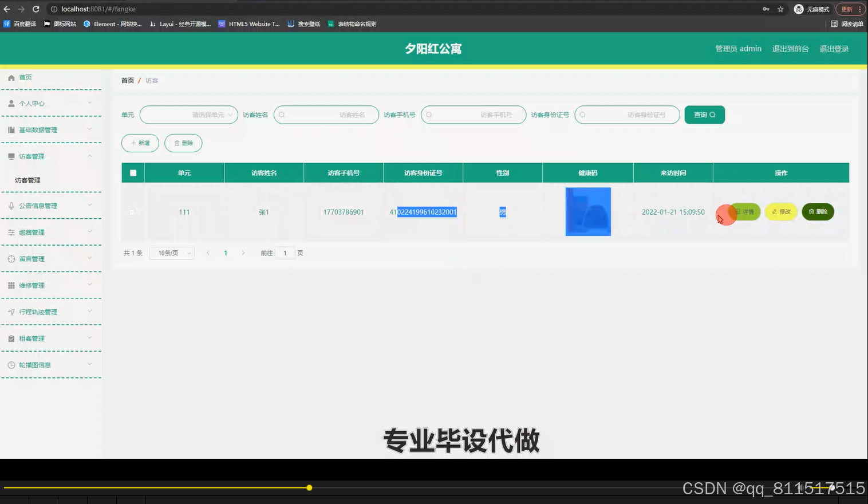
Task: Click the 缴费管理 sliders icon
Action: tap(11, 233)
